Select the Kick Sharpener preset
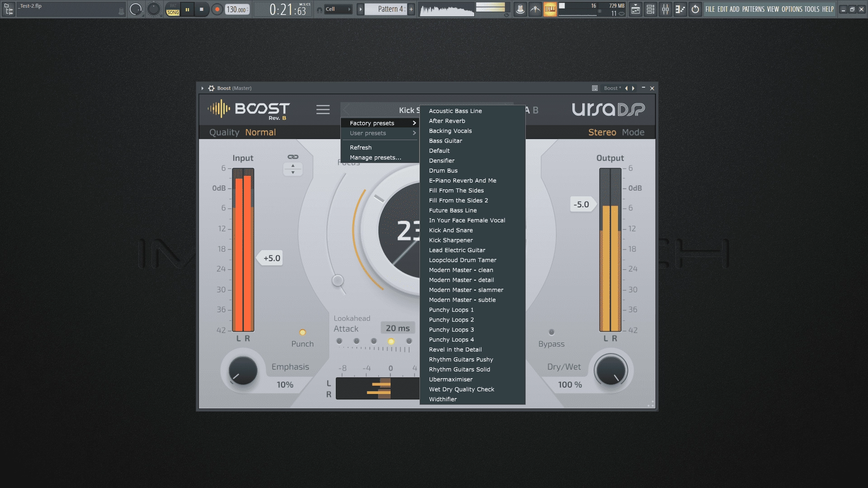This screenshot has width=868, height=488. [472, 240]
